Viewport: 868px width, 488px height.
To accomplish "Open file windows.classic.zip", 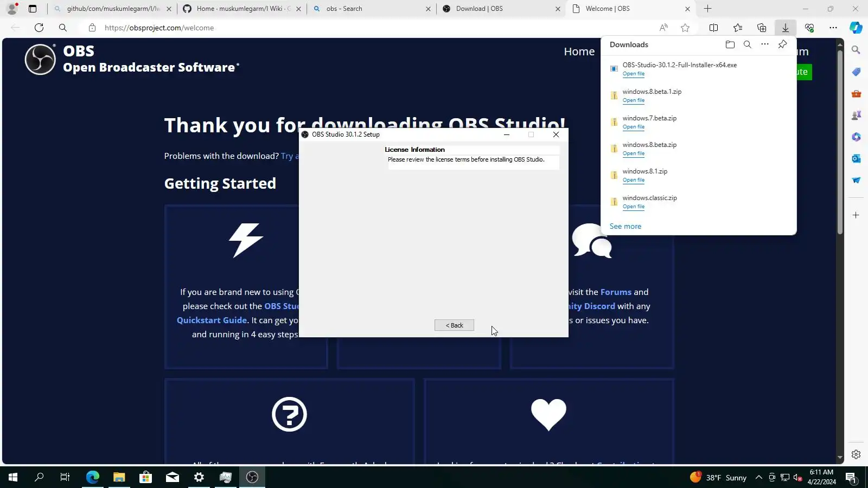I will pos(634,207).
